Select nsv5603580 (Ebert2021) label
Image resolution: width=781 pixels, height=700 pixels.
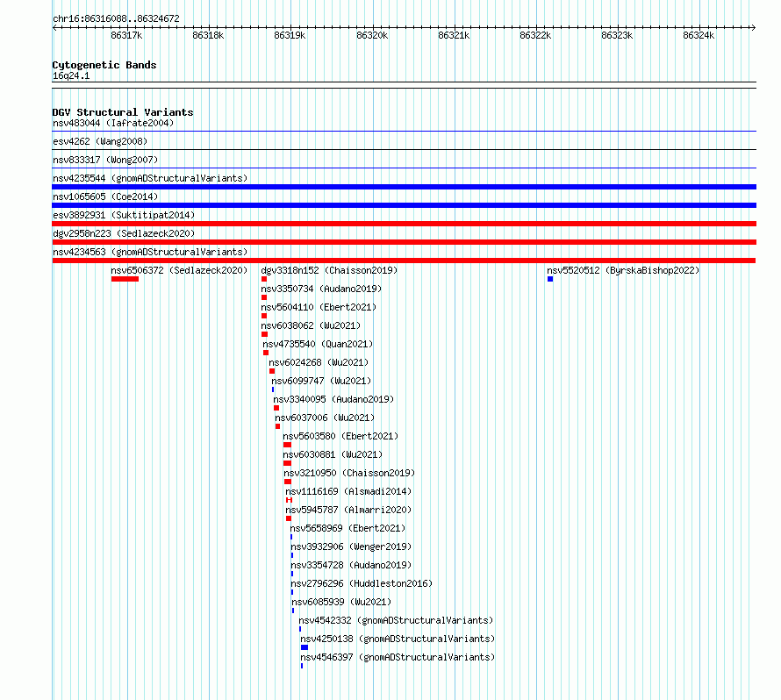(340, 436)
